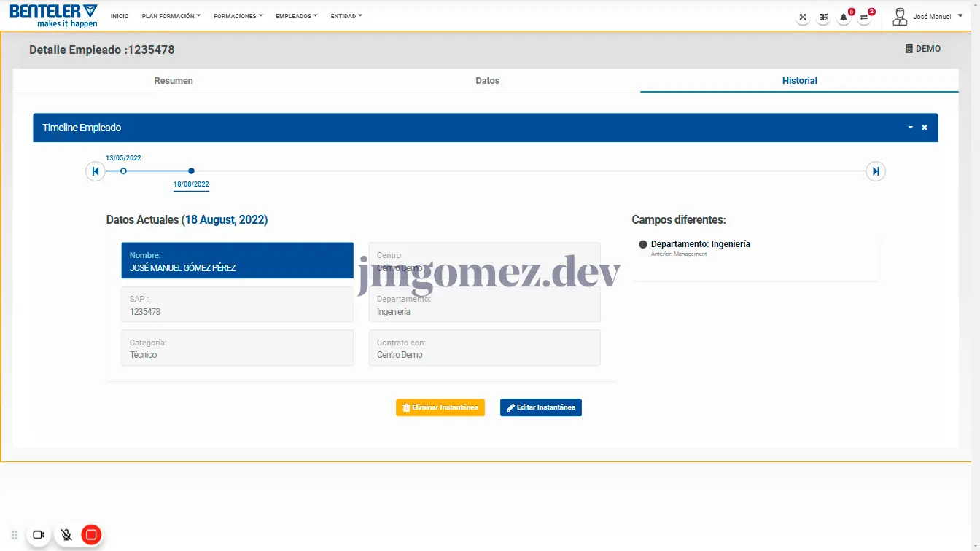Open the Empleados dropdown menu

(296, 16)
